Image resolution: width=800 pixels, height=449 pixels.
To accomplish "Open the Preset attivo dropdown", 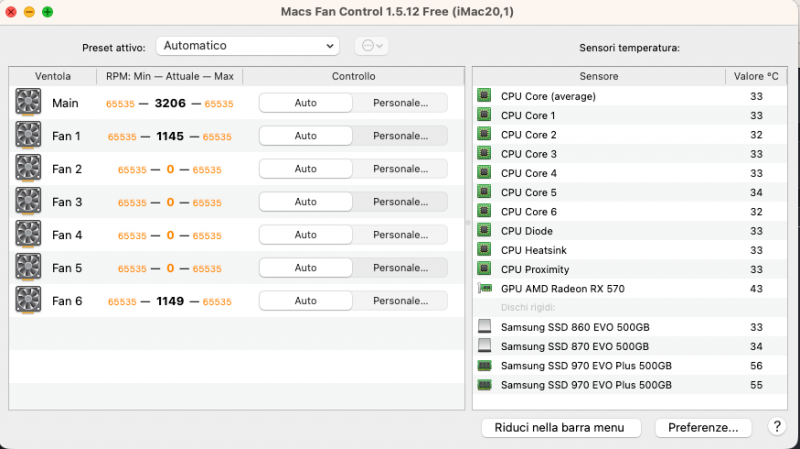I will (247, 46).
